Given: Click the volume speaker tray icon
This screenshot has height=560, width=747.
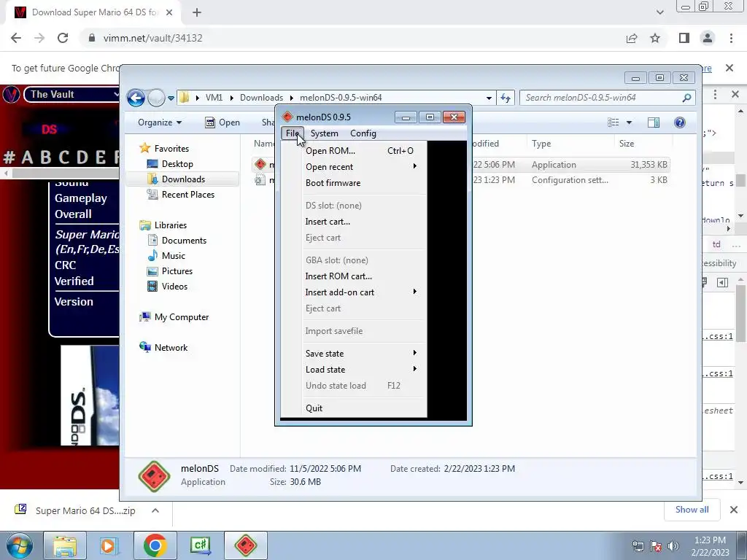Looking at the screenshot, I should [x=673, y=546].
